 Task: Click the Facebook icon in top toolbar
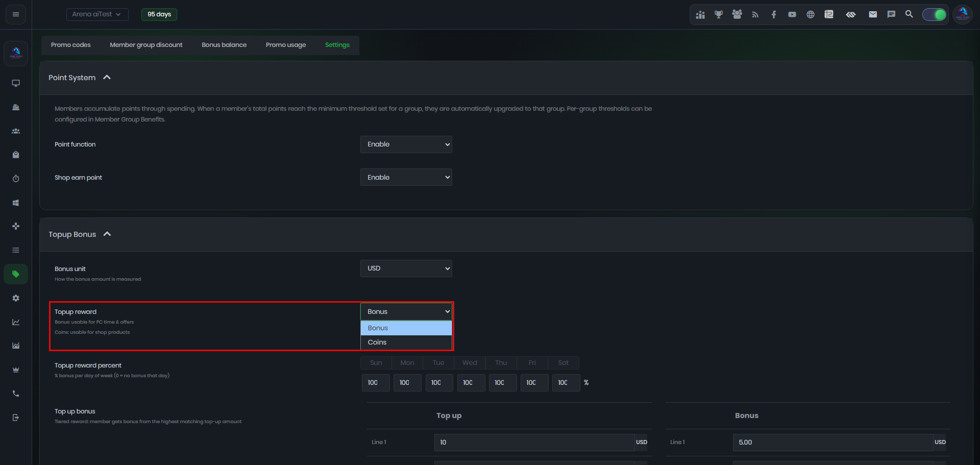click(774, 15)
